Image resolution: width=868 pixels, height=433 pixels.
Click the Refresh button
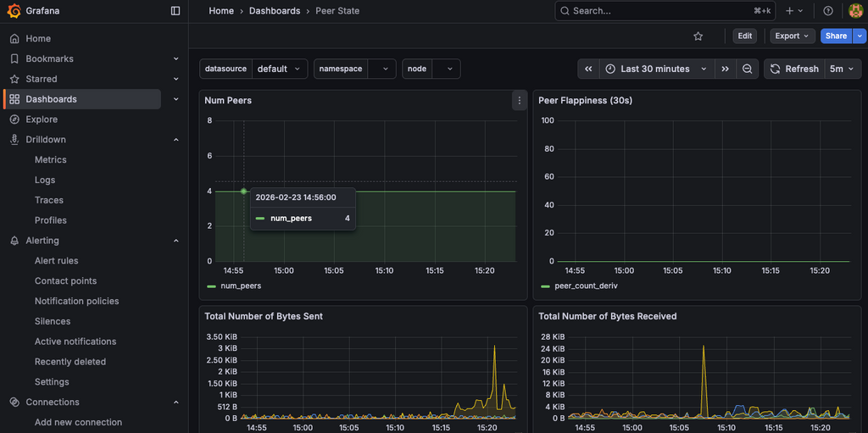tap(794, 69)
